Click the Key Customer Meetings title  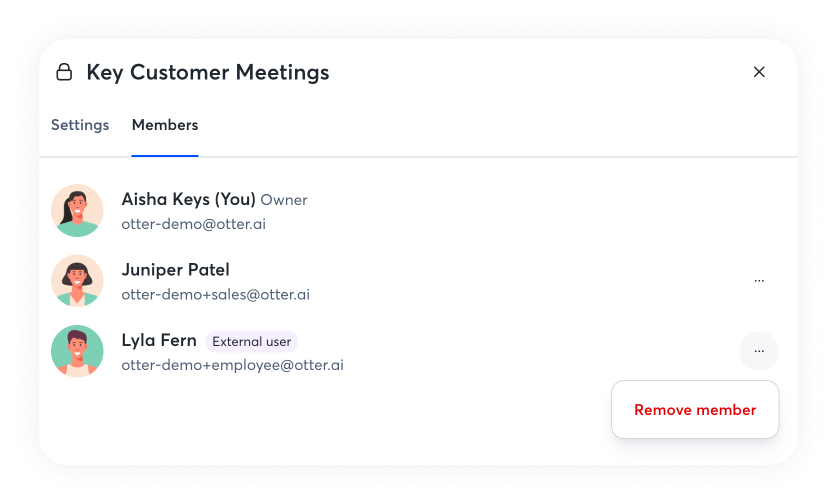click(208, 72)
